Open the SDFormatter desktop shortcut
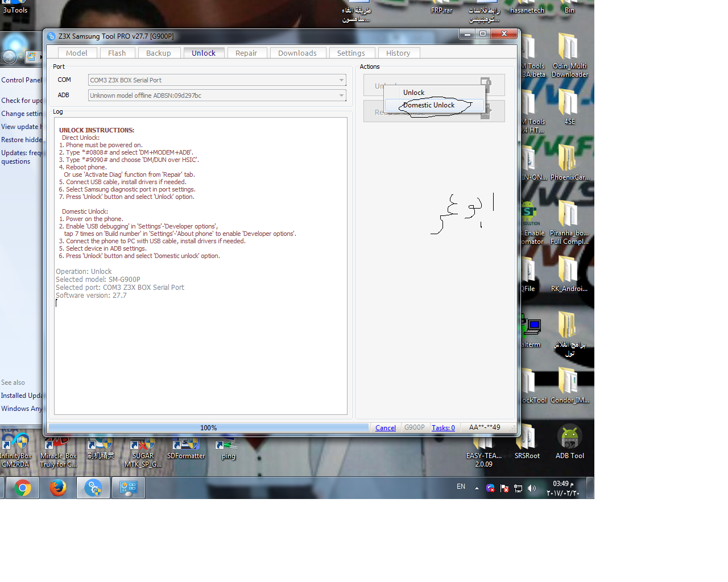Screen dimensions: 728x582 (185, 448)
